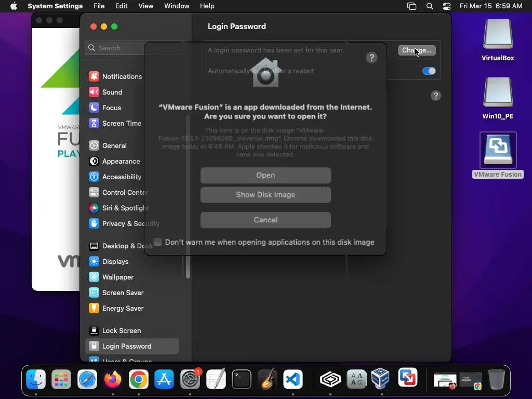Select the VirtualBox disk on the desktop
Viewport: 532px width, 399px height.
coord(498,41)
